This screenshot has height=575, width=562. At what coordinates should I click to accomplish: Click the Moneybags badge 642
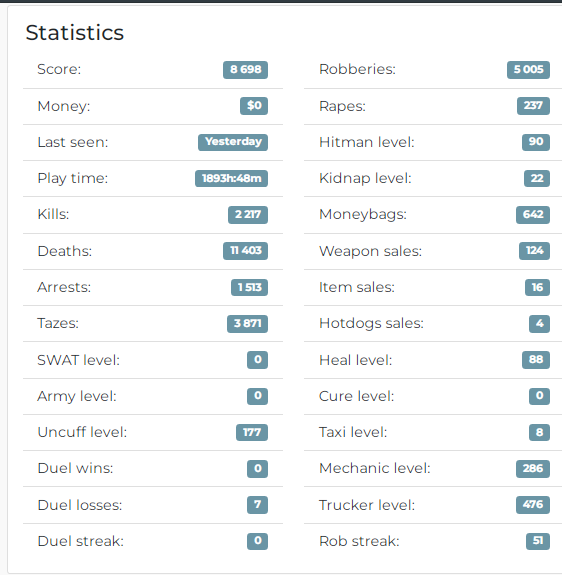tap(533, 215)
